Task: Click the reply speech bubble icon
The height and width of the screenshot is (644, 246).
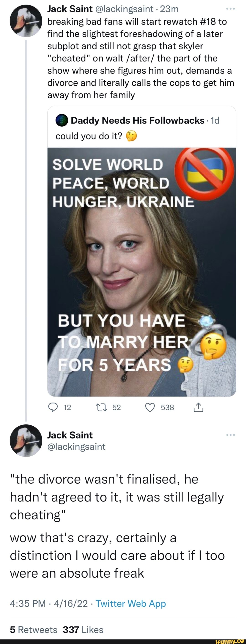Action: (x=53, y=408)
